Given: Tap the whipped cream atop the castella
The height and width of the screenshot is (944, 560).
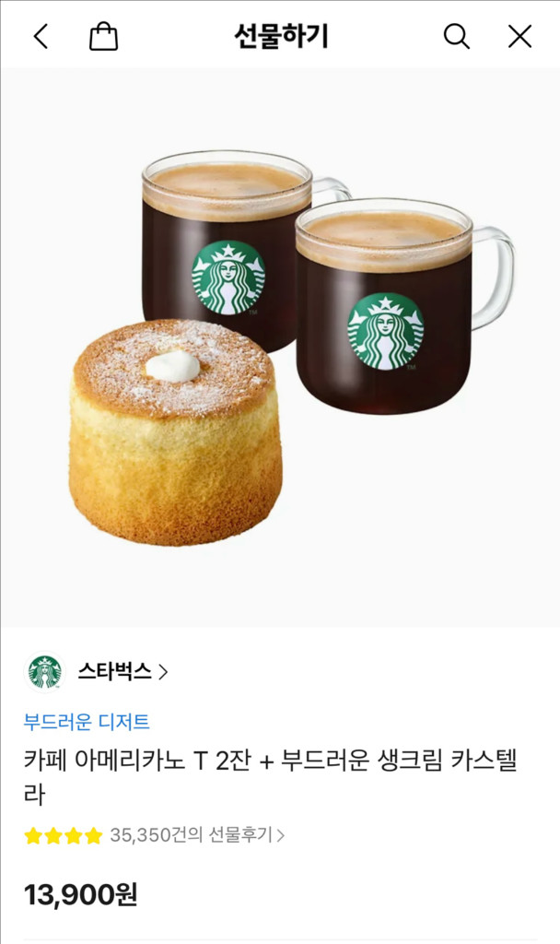Looking at the screenshot, I should click(172, 365).
